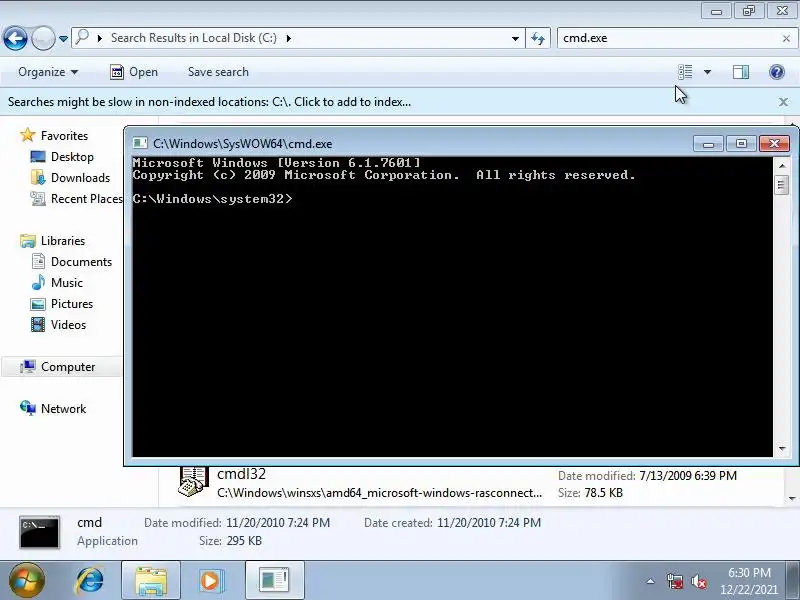800x600 pixels.
Task: Click the command prompt input area
Action: [x=452, y=307]
